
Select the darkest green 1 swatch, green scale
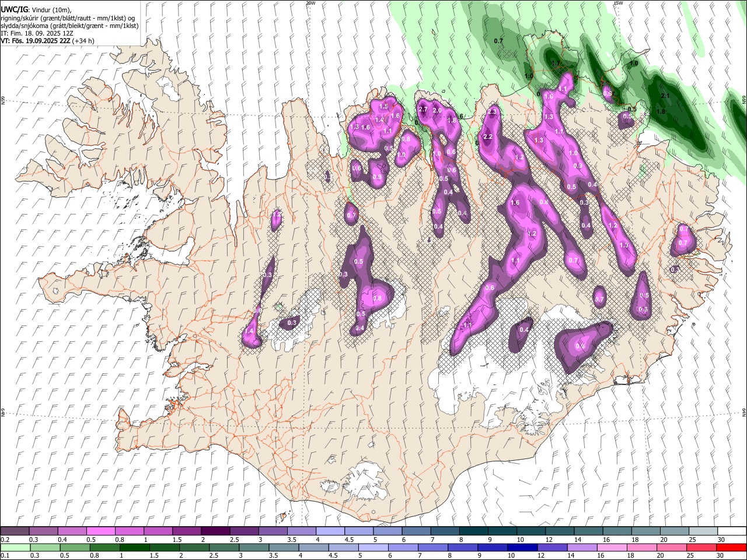point(135,547)
